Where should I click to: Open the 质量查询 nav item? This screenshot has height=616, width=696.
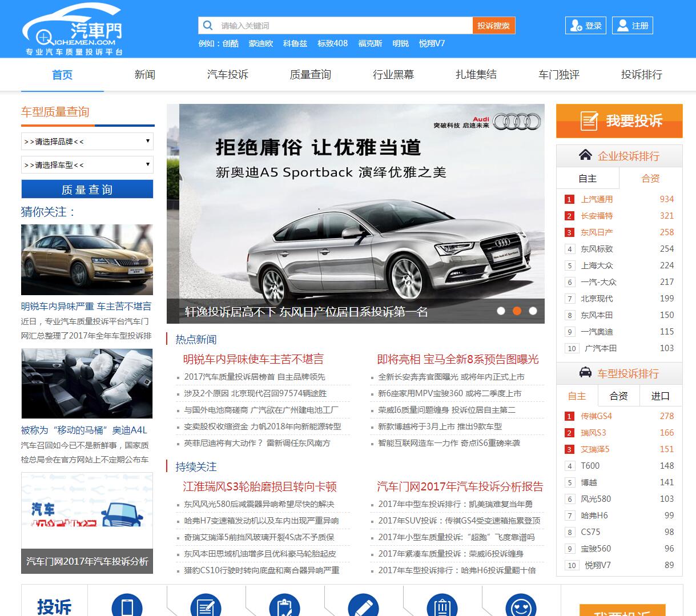tap(311, 75)
